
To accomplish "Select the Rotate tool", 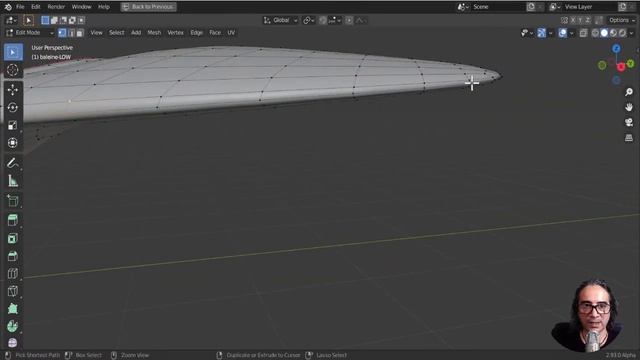I will [x=13, y=107].
